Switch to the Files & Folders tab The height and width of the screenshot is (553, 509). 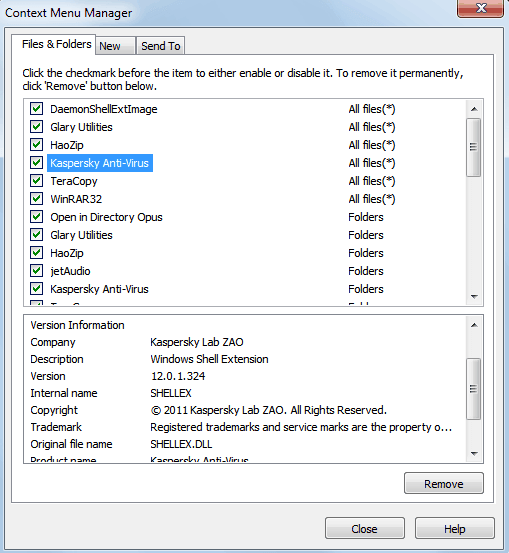[x=54, y=44]
